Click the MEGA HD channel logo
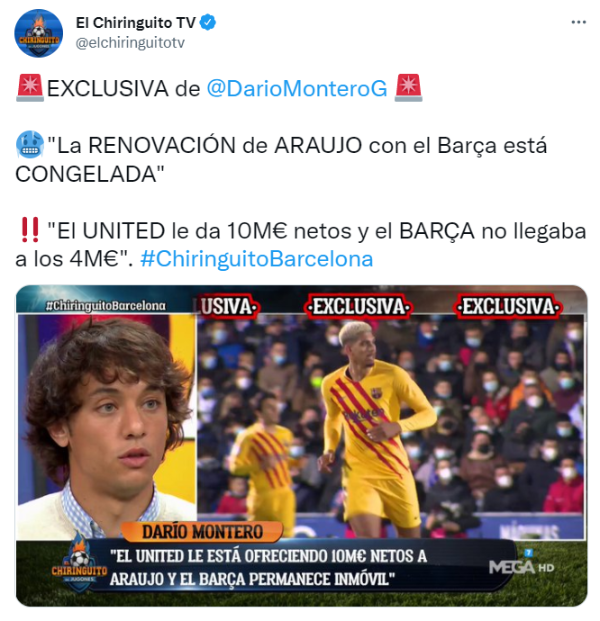The height and width of the screenshot is (621, 600). (x=522, y=565)
